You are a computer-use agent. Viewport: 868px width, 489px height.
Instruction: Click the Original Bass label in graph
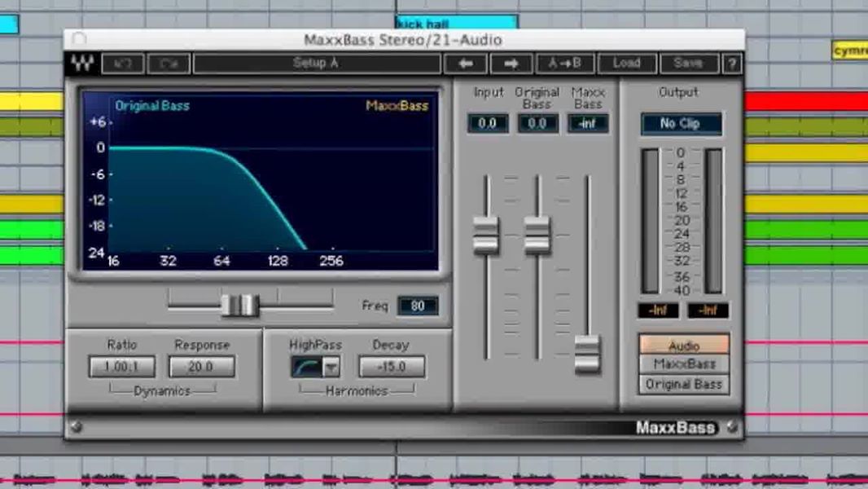152,106
